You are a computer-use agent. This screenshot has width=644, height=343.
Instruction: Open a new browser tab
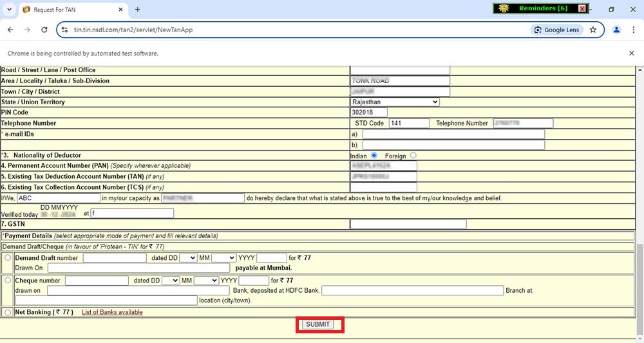(x=137, y=10)
